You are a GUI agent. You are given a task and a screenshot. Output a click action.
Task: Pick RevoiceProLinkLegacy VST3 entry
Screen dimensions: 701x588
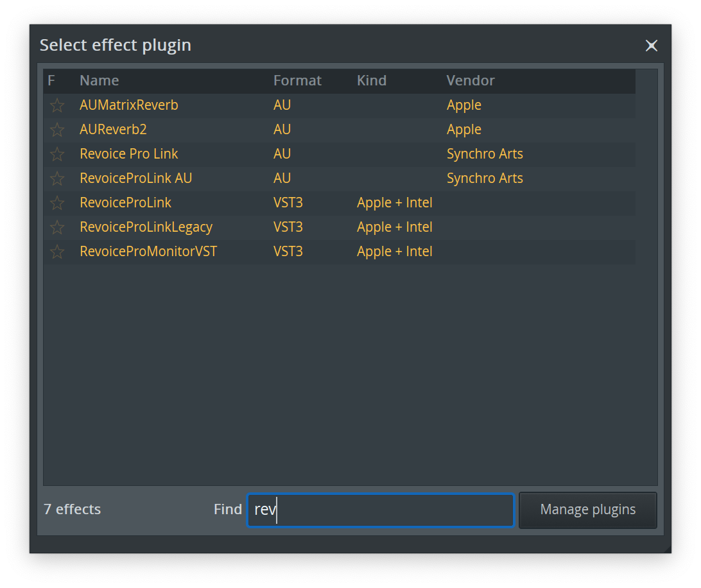point(146,227)
